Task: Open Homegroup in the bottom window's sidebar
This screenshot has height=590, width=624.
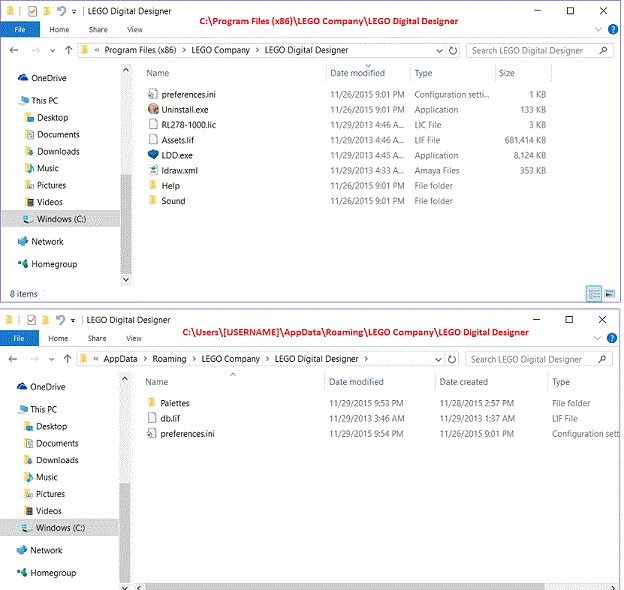Action: 53,573
